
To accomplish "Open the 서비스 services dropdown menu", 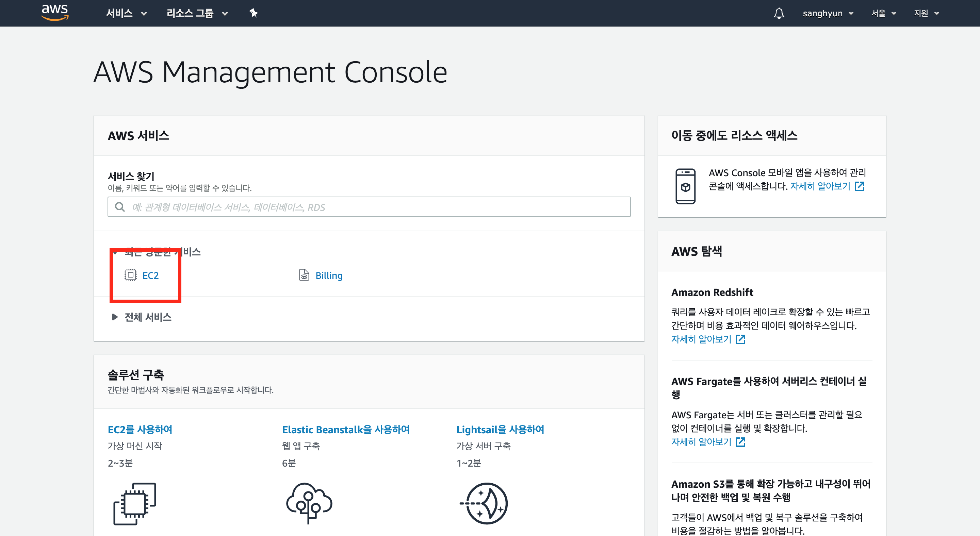I will pyautogui.click(x=126, y=13).
